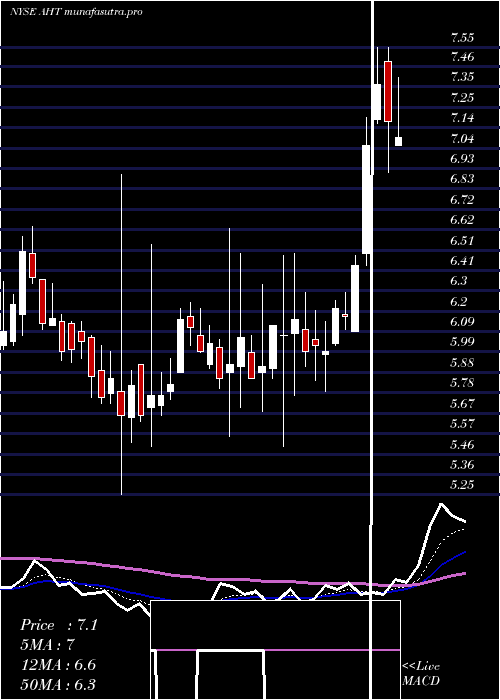500x700 pixels.
Task: Click the 5.36 price axis label
Action: tap(462, 464)
